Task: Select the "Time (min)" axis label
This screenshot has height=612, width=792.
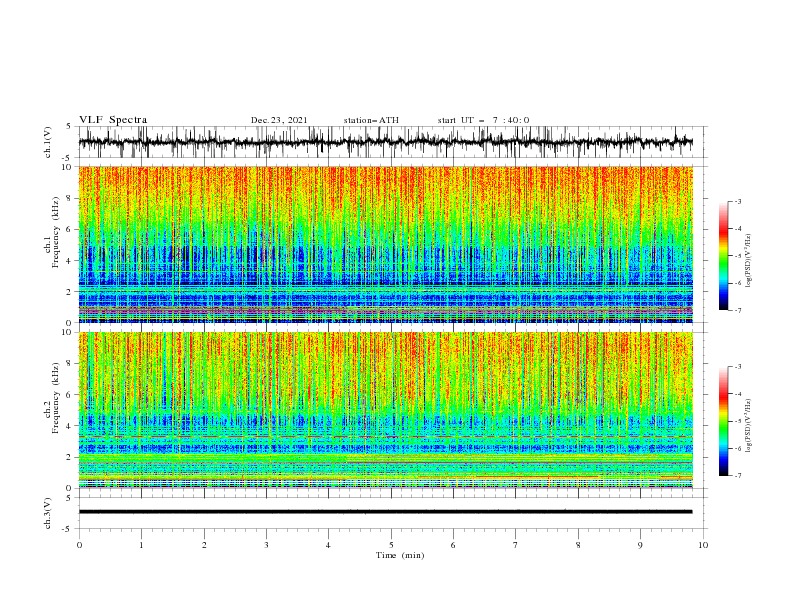Action: (400, 555)
